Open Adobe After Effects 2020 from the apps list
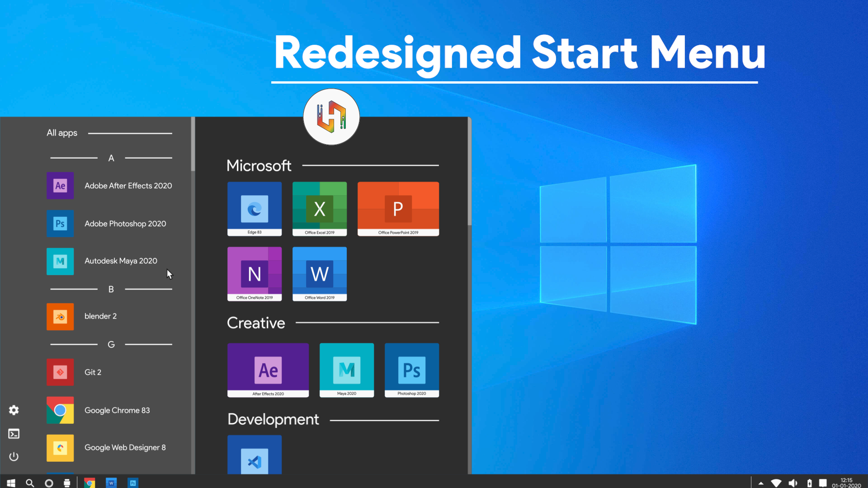Screen dimensions: 868x488 109,186
